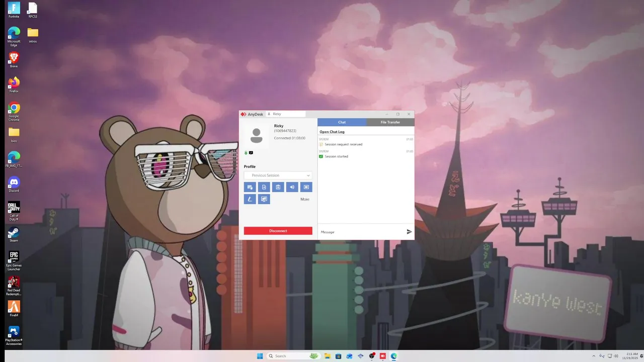Select PlayStation Accessories desktop shortcut

click(14, 336)
